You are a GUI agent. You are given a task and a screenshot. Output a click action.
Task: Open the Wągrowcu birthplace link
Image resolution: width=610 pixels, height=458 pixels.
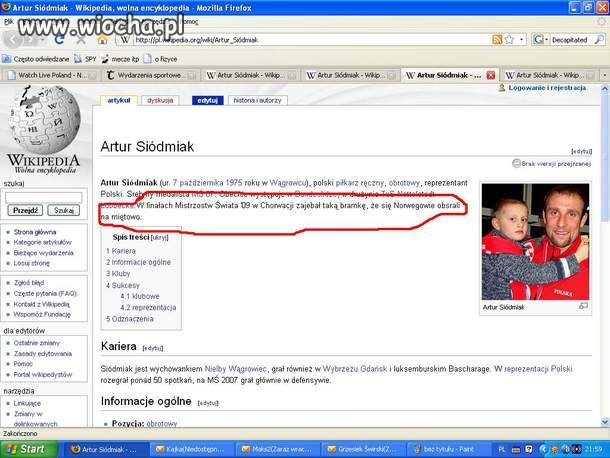coord(287,182)
